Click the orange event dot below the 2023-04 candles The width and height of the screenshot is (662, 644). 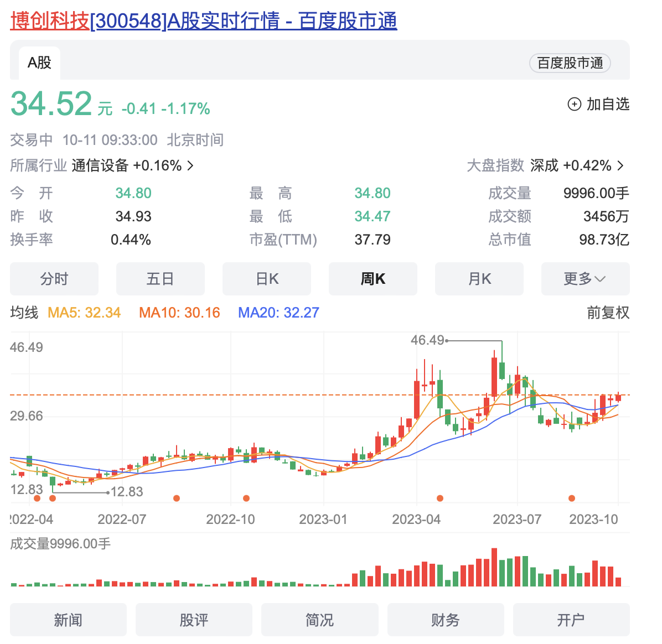tap(440, 498)
